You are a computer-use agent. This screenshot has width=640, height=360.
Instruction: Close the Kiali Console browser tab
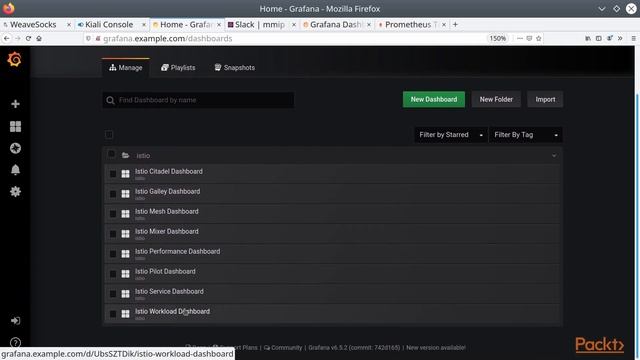coord(144,24)
